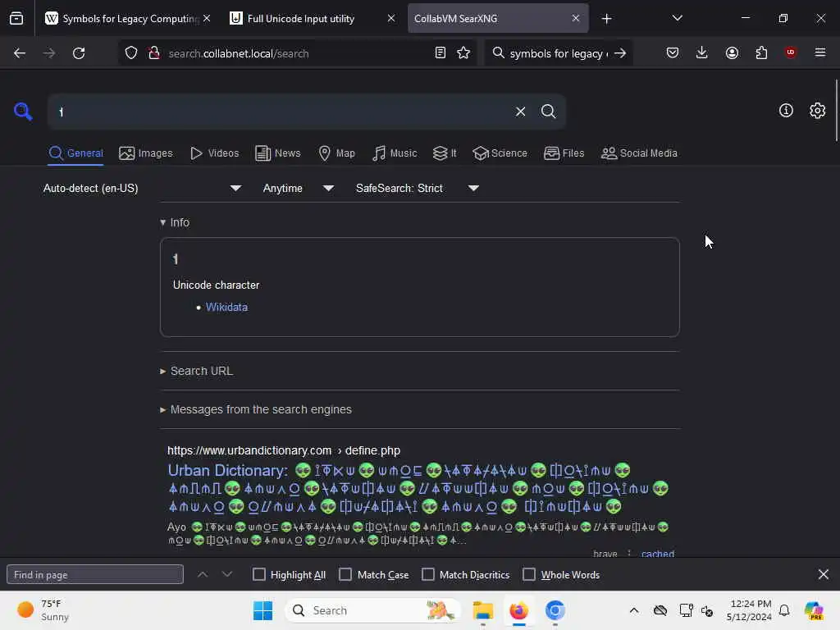The width and height of the screenshot is (840, 630).
Task: Click the Firefox View icon
Action: 16,19
